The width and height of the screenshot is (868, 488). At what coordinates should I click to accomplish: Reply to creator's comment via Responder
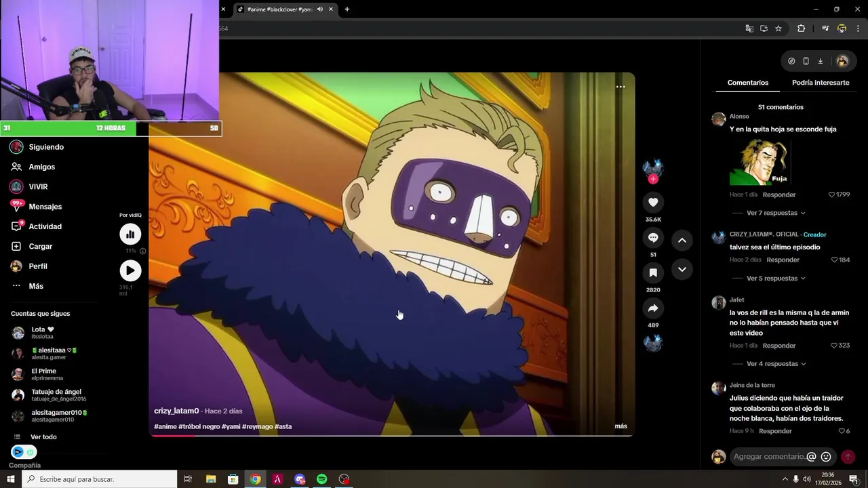tap(783, 260)
